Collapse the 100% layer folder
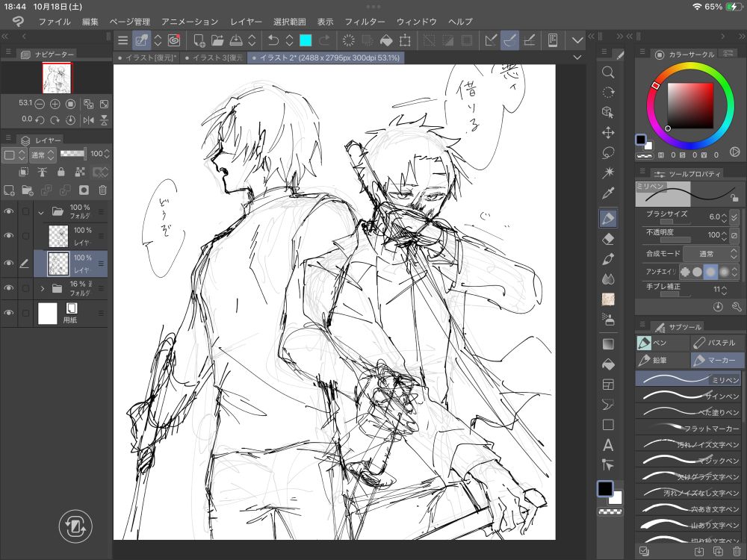 click(41, 211)
